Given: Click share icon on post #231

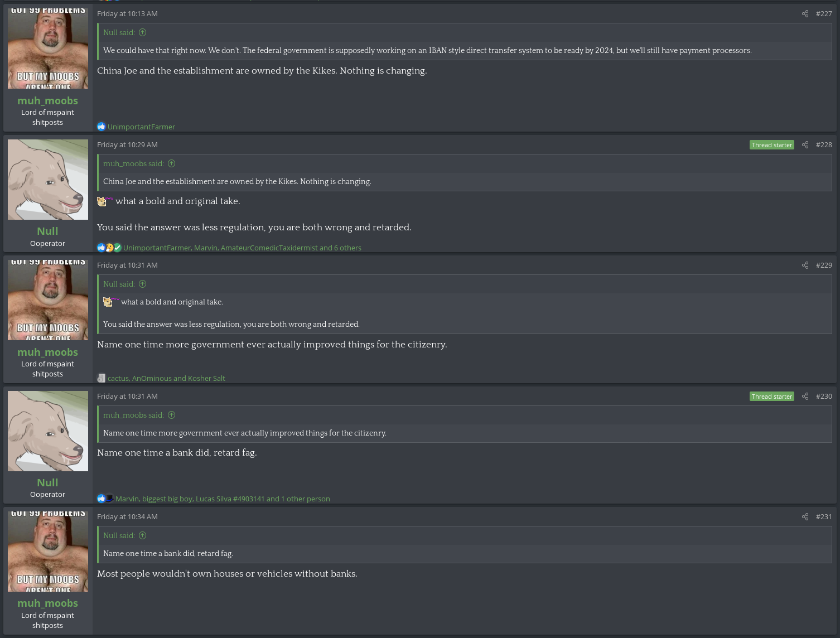Looking at the screenshot, I should [805, 517].
